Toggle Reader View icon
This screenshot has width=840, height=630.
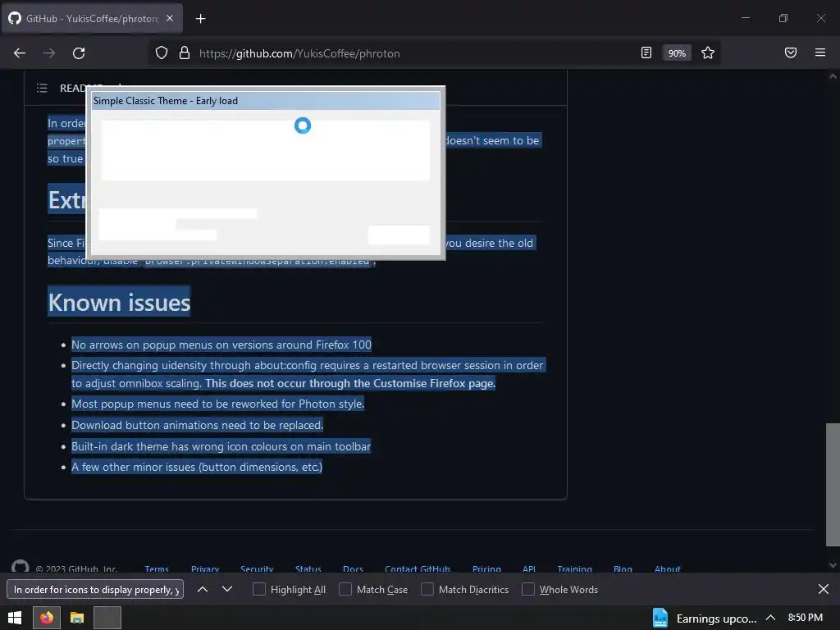coord(646,52)
